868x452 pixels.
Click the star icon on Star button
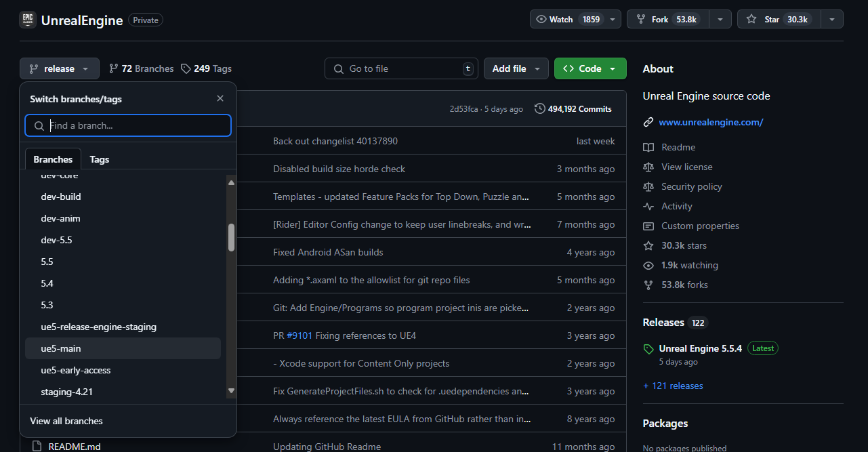point(751,20)
